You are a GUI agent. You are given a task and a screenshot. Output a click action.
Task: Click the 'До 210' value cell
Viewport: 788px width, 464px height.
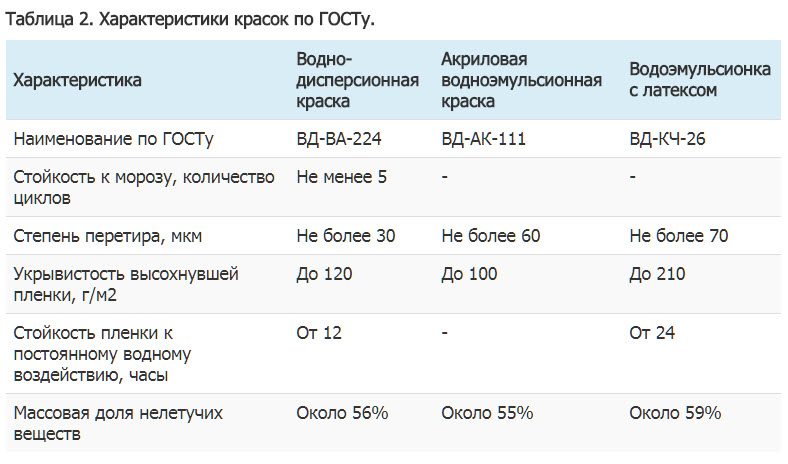point(657,274)
